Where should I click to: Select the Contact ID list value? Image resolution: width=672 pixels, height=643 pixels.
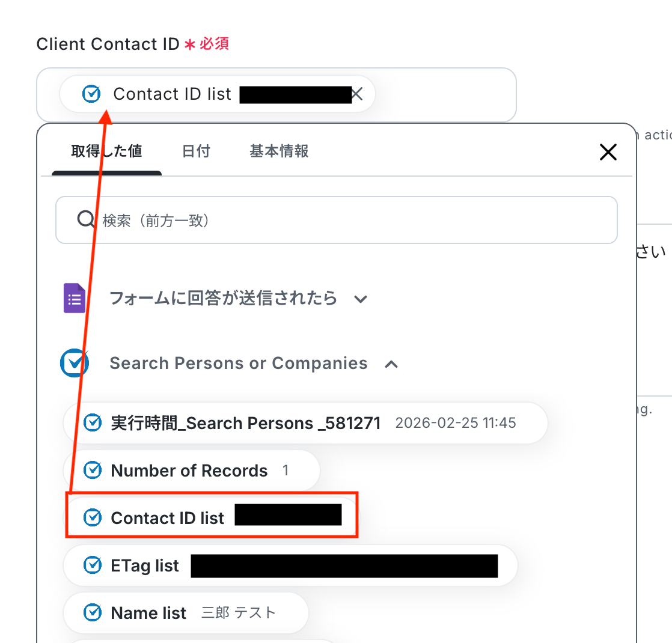pos(212,517)
